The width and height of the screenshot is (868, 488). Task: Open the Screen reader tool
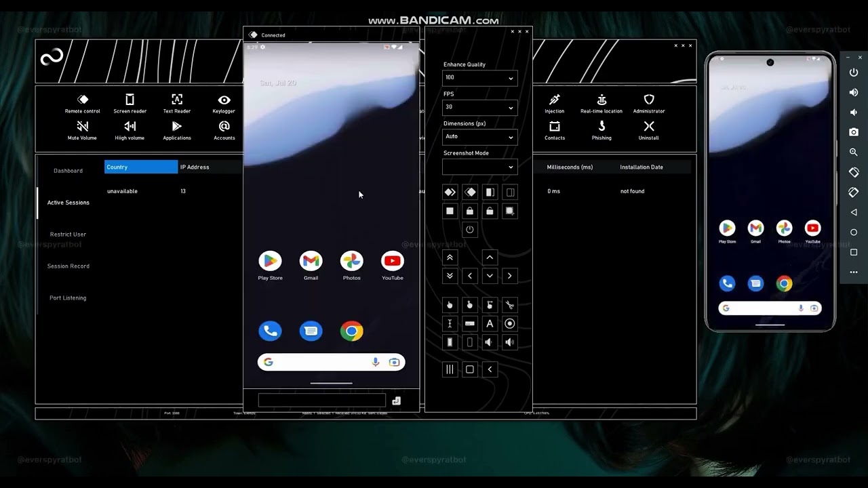tap(130, 104)
